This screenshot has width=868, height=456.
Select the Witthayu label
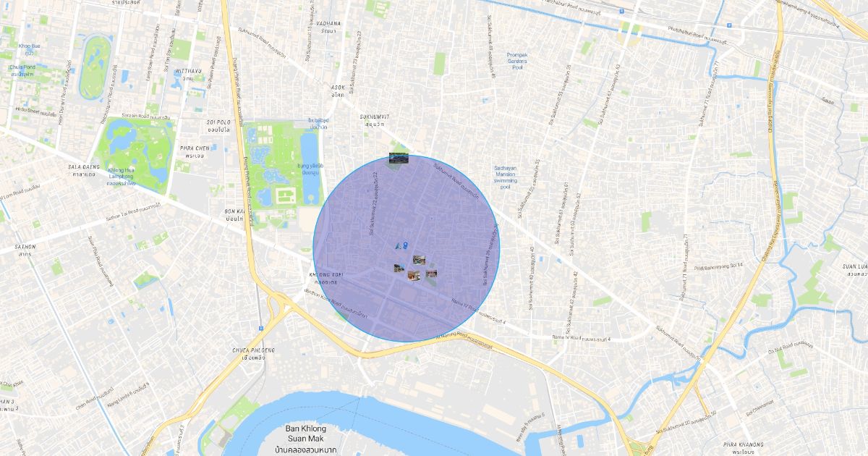(189, 75)
